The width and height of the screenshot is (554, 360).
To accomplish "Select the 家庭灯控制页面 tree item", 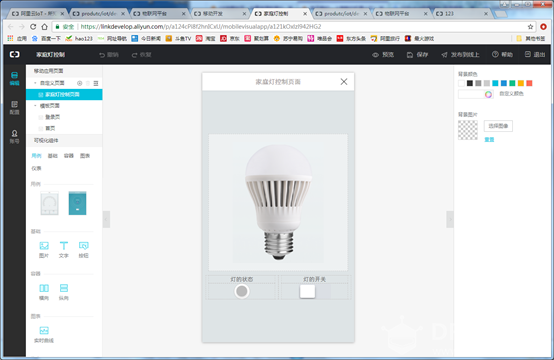I will [x=64, y=94].
